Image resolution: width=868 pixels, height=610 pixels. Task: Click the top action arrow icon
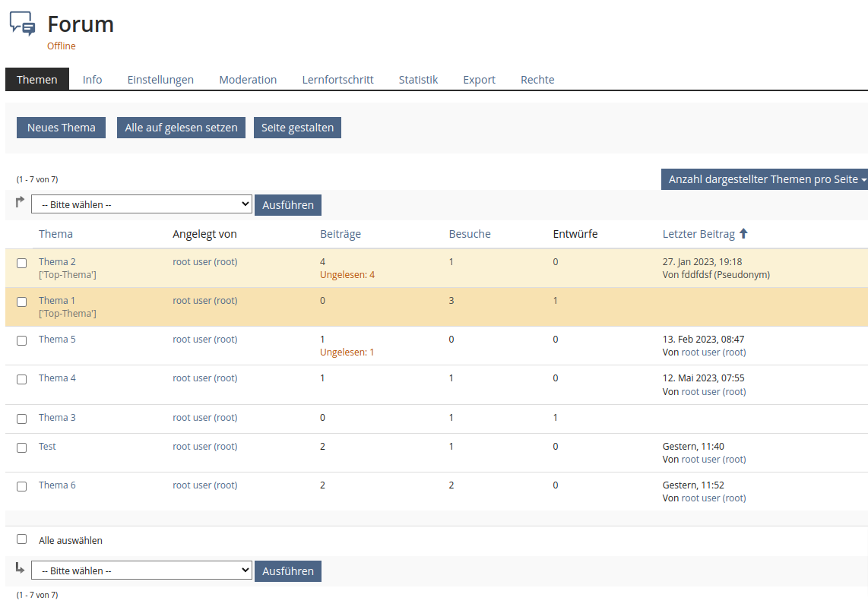[20, 202]
